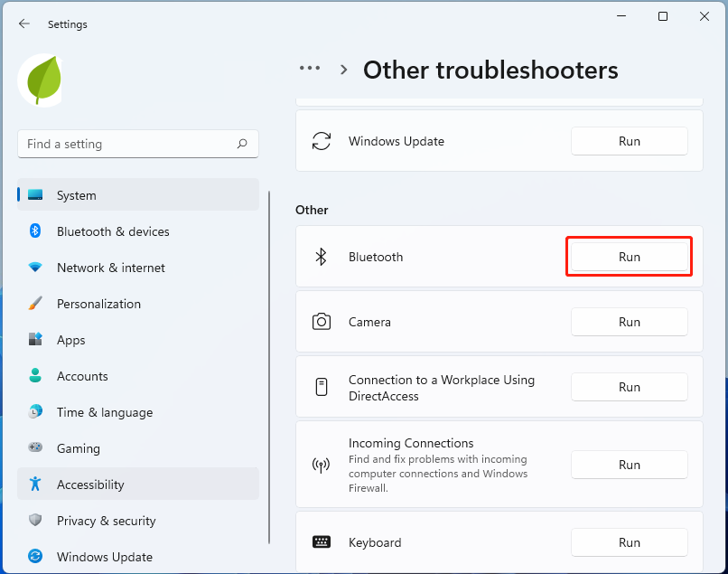Run the Keyboard troubleshooter
The height and width of the screenshot is (574, 728).
tap(630, 542)
